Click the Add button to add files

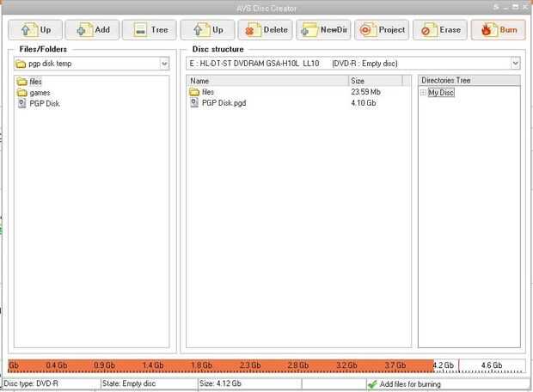tap(92, 30)
